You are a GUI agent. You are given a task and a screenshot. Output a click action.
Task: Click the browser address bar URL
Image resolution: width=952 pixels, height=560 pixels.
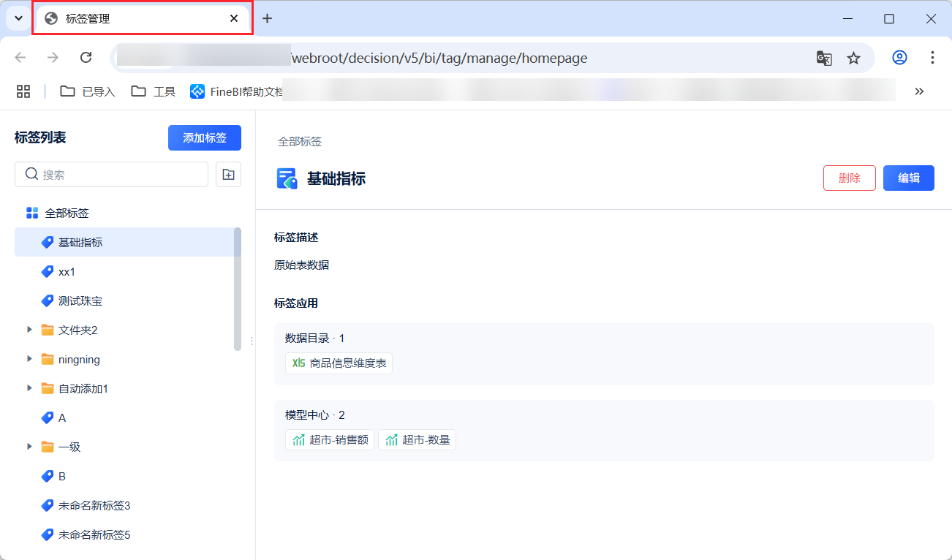pos(439,58)
